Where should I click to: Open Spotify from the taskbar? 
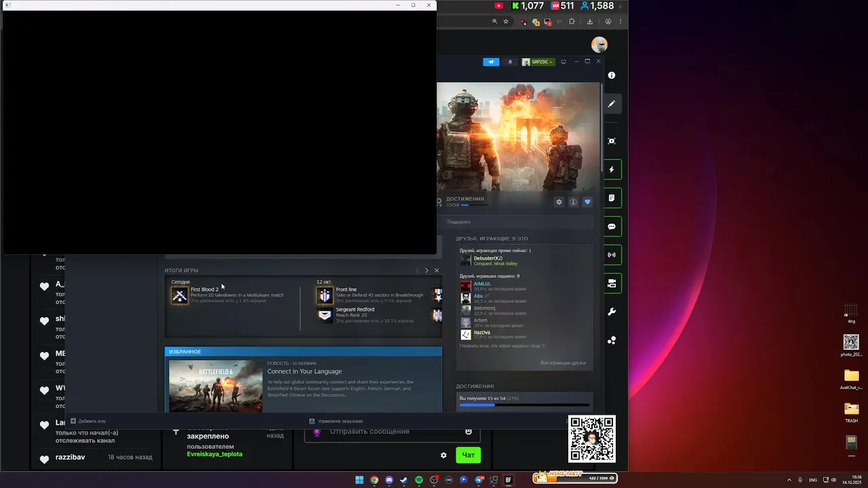tap(419, 480)
